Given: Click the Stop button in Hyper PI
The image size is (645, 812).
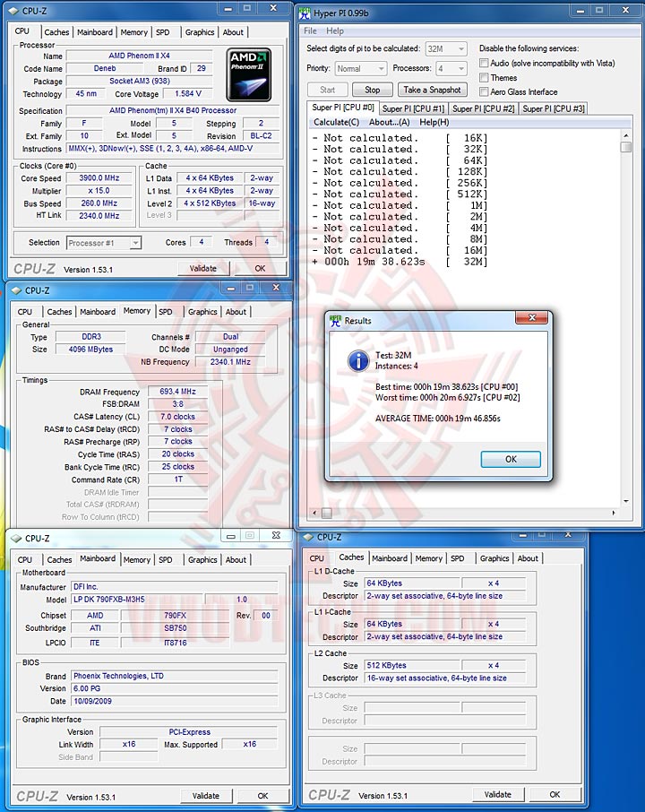Looking at the screenshot, I should click(372, 90).
